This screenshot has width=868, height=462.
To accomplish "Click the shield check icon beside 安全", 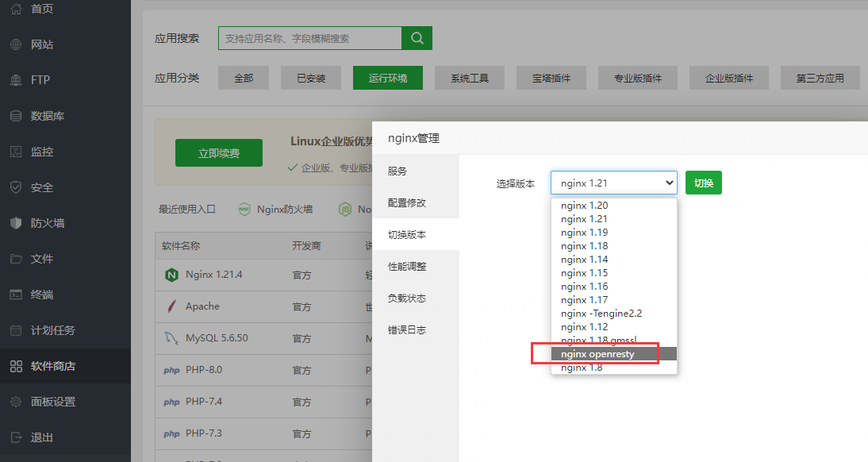I will pos(16,187).
